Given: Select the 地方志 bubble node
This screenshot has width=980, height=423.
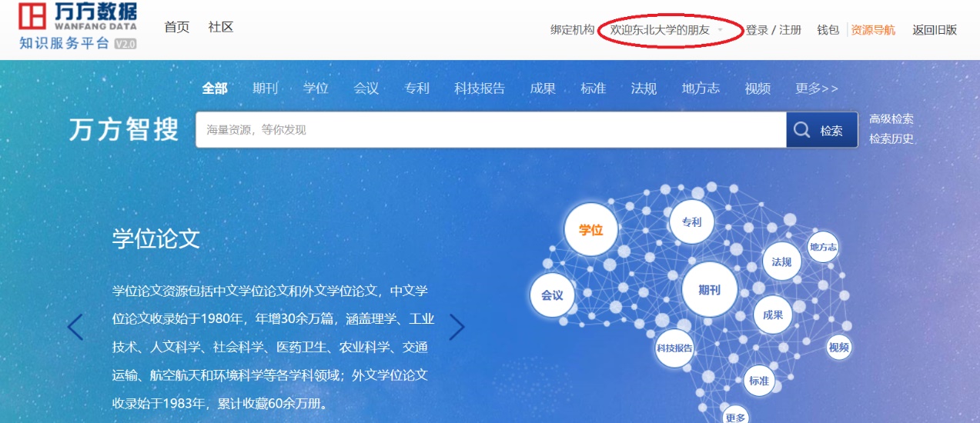Looking at the screenshot, I should click(823, 248).
